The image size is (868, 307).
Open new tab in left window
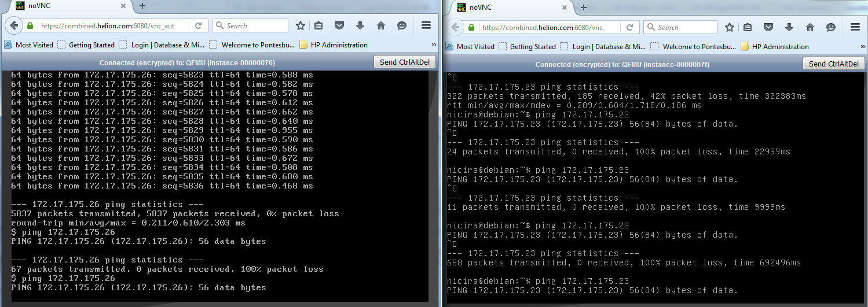click(x=142, y=6)
